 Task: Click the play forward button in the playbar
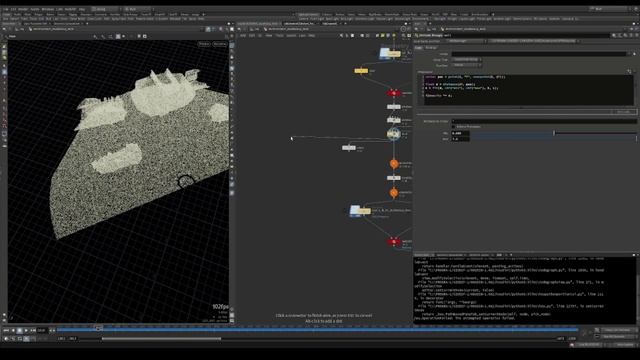coord(26,330)
